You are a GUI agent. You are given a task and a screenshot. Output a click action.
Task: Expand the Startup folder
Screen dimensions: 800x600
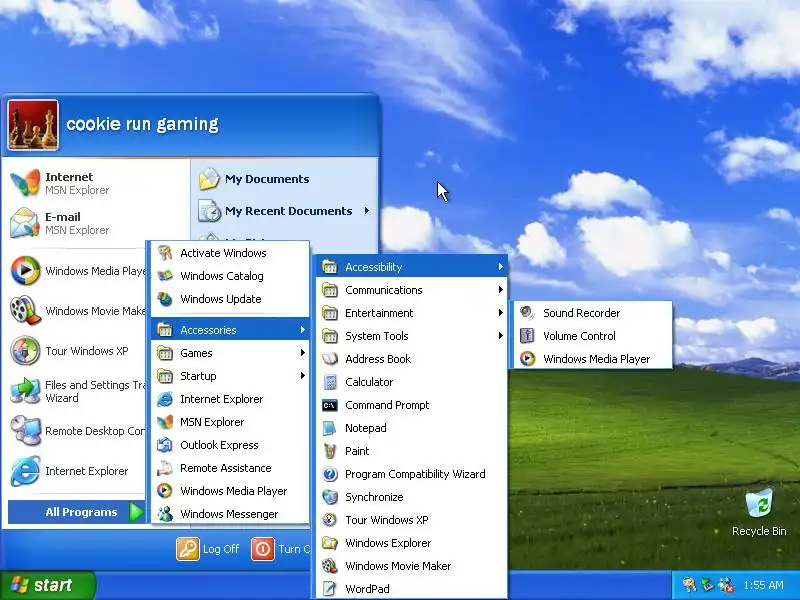tap(230, 376)
